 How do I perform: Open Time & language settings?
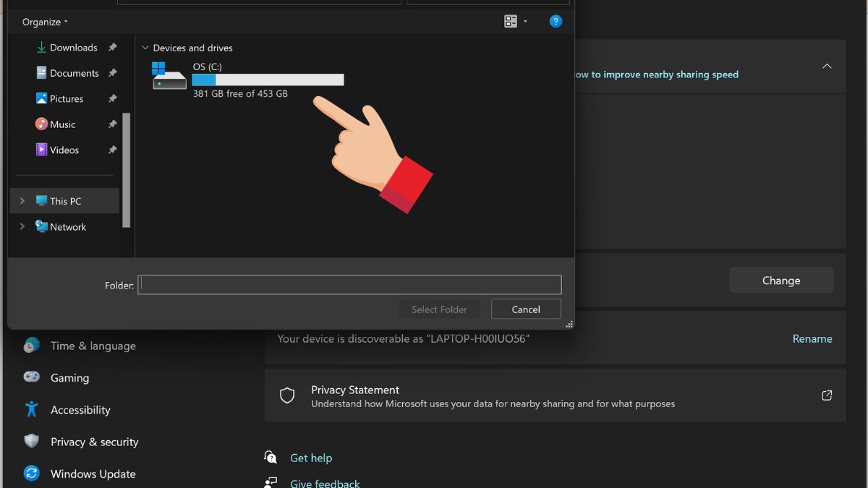tap(93, 346)
